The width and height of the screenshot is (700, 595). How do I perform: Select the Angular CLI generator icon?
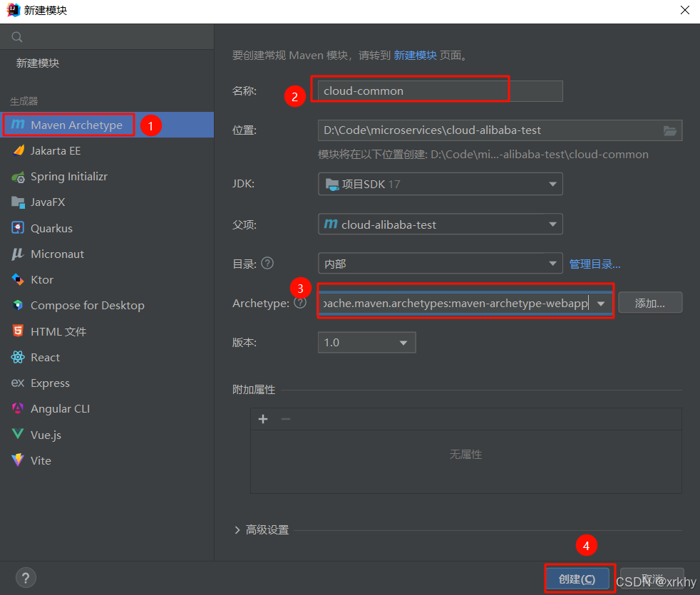18,409
